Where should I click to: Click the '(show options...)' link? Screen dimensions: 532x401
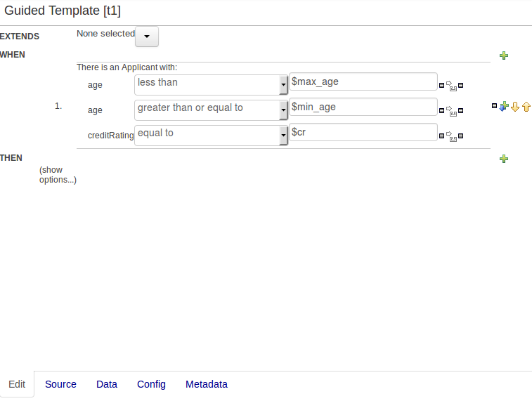(58, 175)
